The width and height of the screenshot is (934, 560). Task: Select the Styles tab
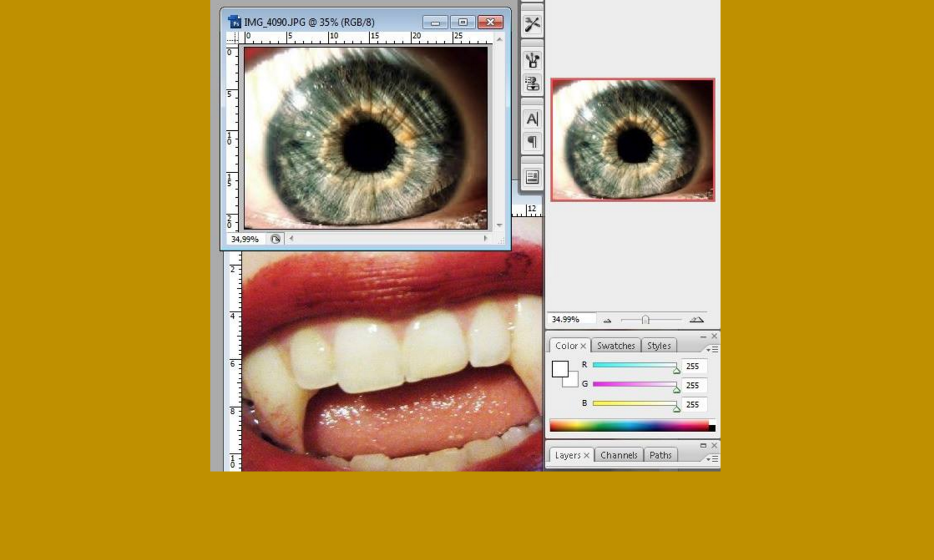point(659,346)
